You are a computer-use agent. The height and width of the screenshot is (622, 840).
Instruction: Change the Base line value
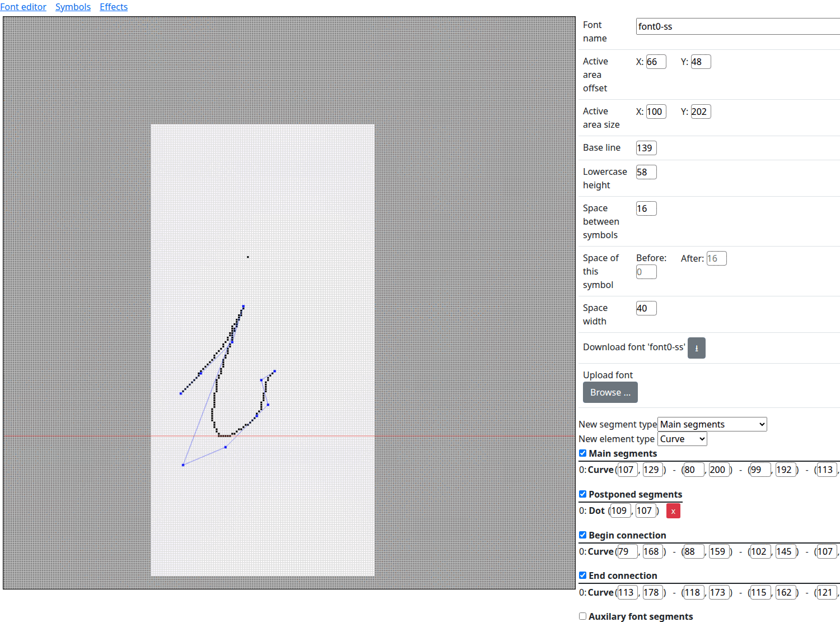(646, 148)
